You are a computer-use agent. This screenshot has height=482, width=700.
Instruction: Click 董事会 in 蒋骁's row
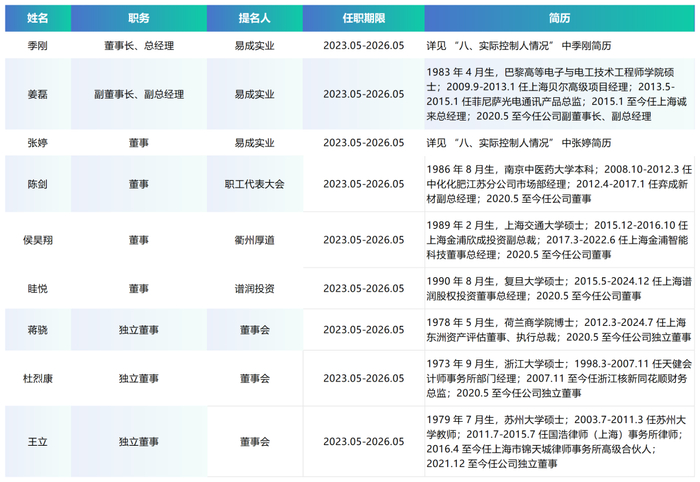point(254,330)
